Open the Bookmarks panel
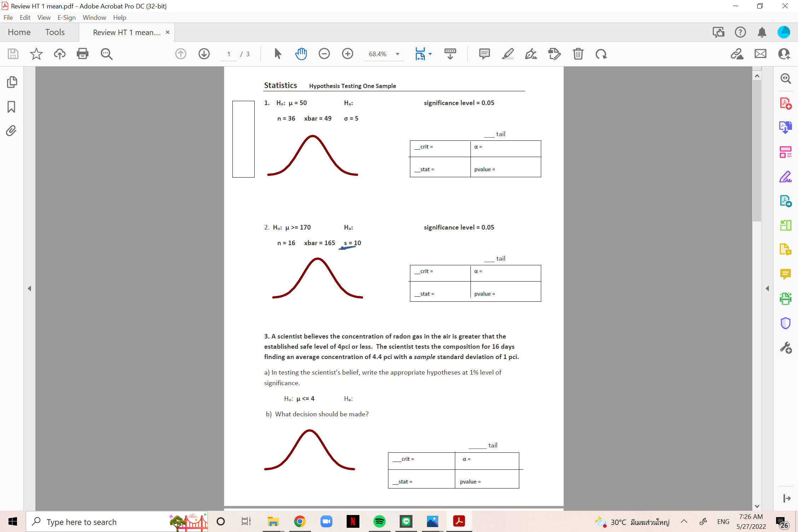Screen dimensions: 798x532 [11, 107]
